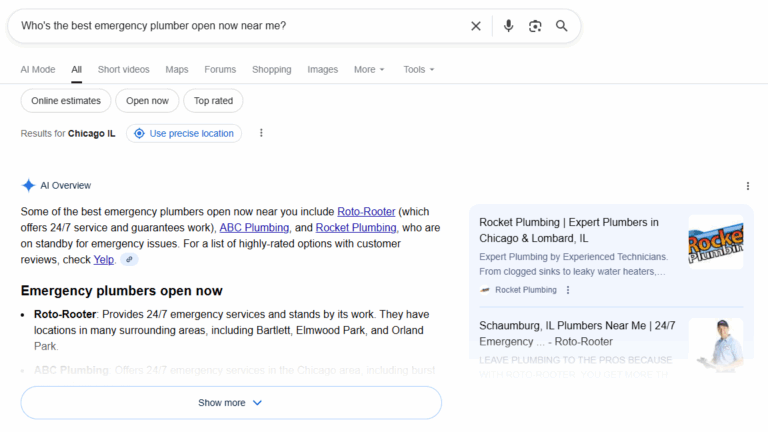Image resolution: width=768 pixels, height=432 pixels.
Task: Open the AI Overview three-dot options menu
Action: (x=747, y=186)
